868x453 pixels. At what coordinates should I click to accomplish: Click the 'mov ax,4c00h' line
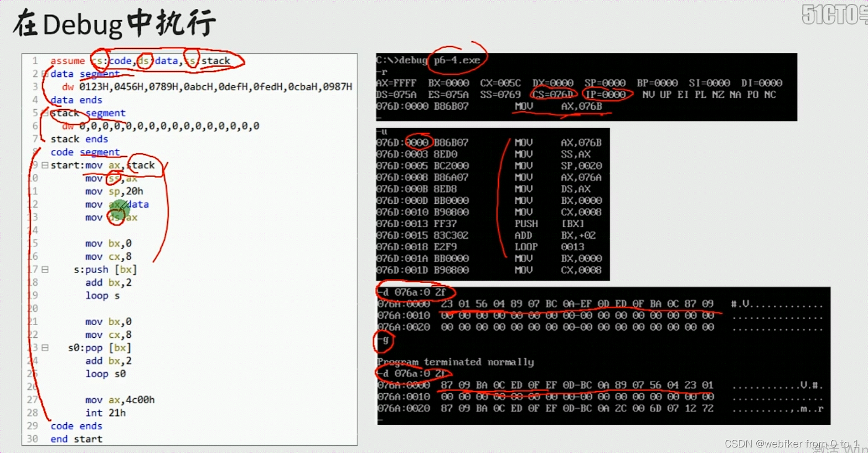click(x=120, y=400)
